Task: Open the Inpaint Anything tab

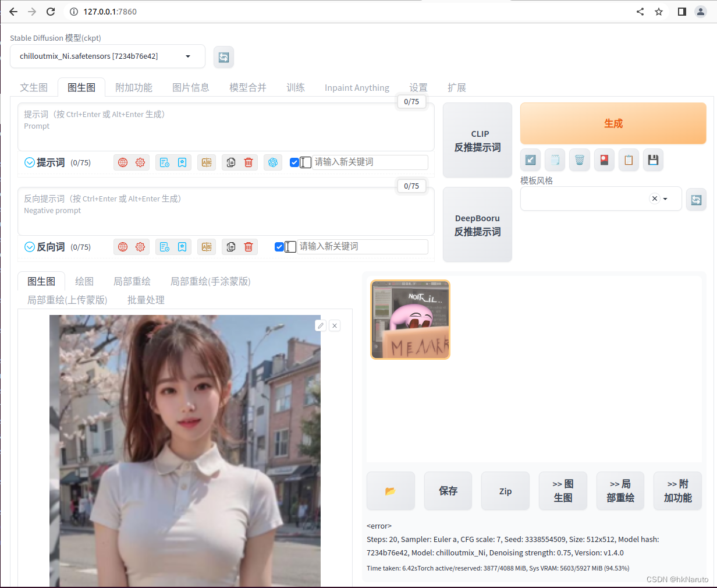Action: click(357, 87)
